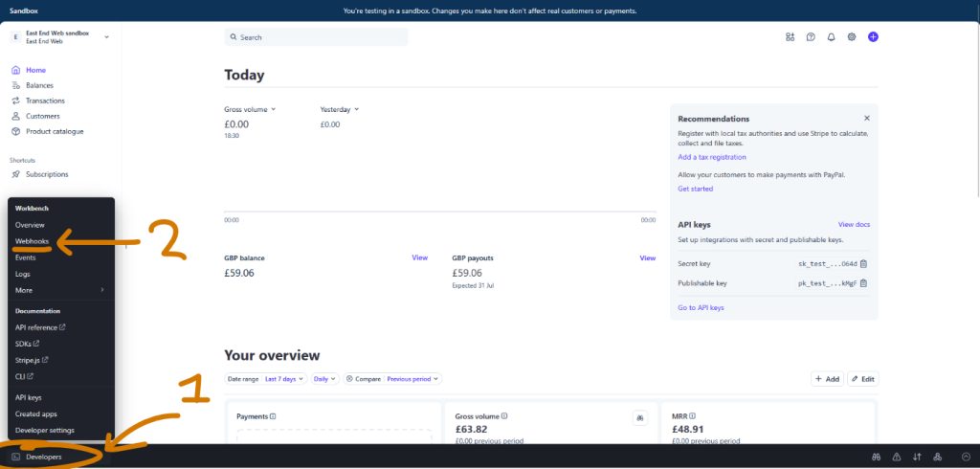Click the Subscriptions shortcut pin icon
The height and width of the screenshot is (469, 980).
coord(16,174)
